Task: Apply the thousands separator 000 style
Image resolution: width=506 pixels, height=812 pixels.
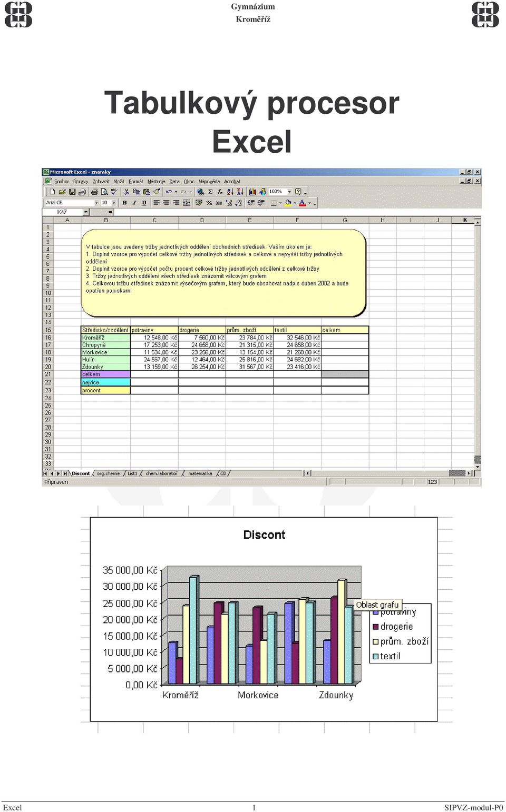Action: tap(219, 203)
